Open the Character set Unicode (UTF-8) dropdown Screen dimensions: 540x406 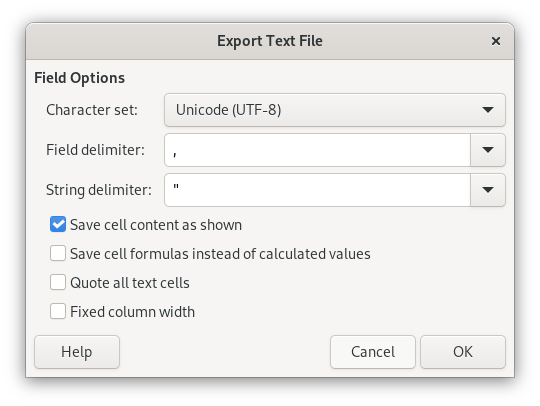[335, 110]
